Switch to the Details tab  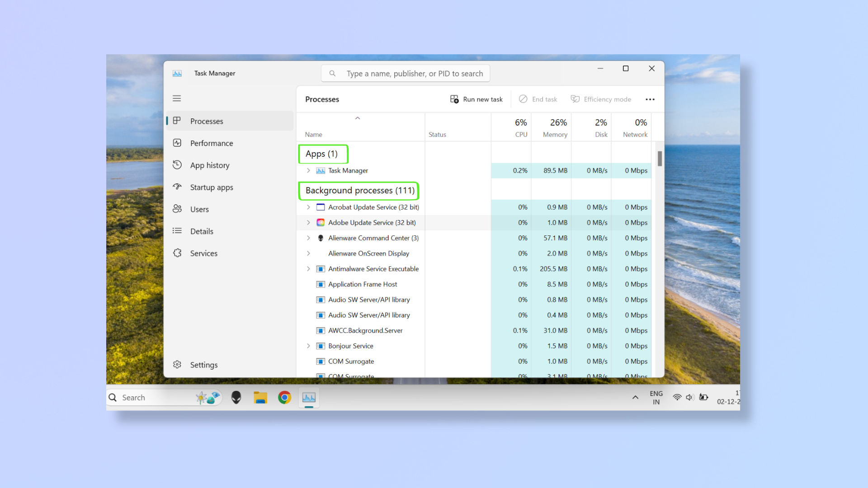(202, 231)
